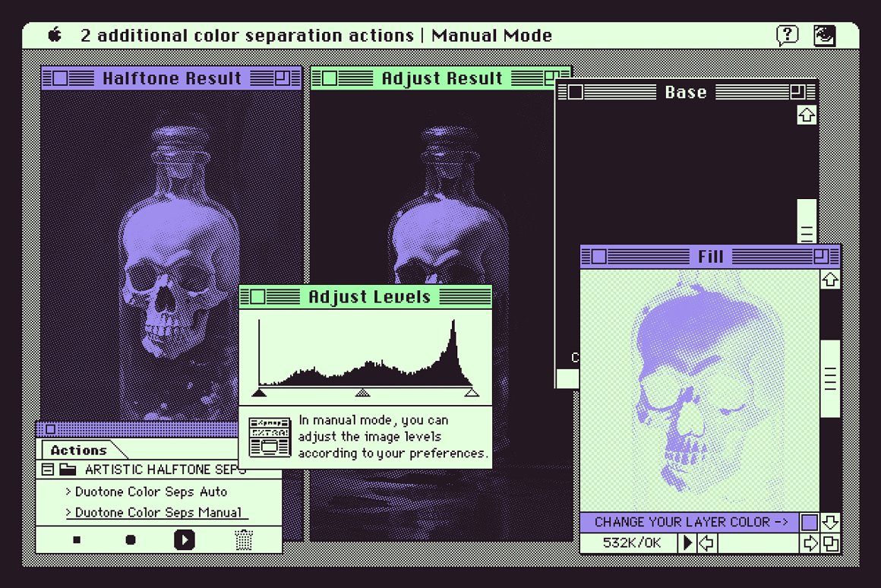Open the status popup arrow beside 532K/0K
Viewport: 881px width, 588px height.
[688, 543]
